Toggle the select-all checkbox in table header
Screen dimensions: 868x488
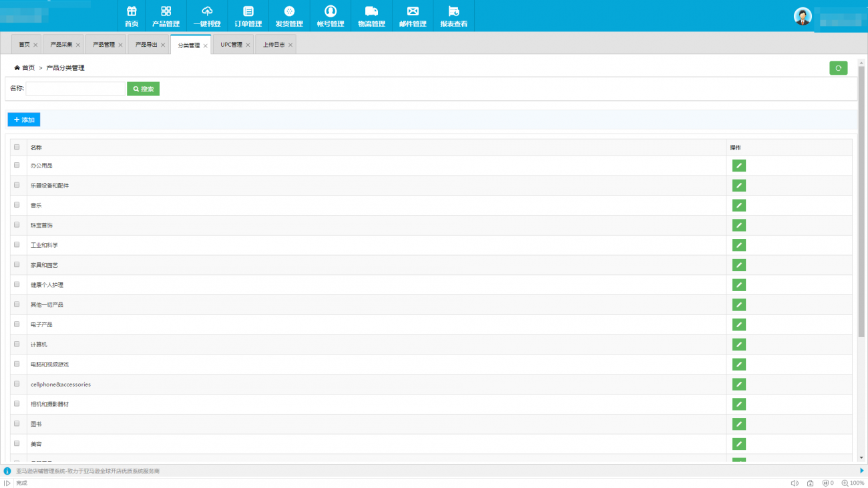[x=17, y=148]
